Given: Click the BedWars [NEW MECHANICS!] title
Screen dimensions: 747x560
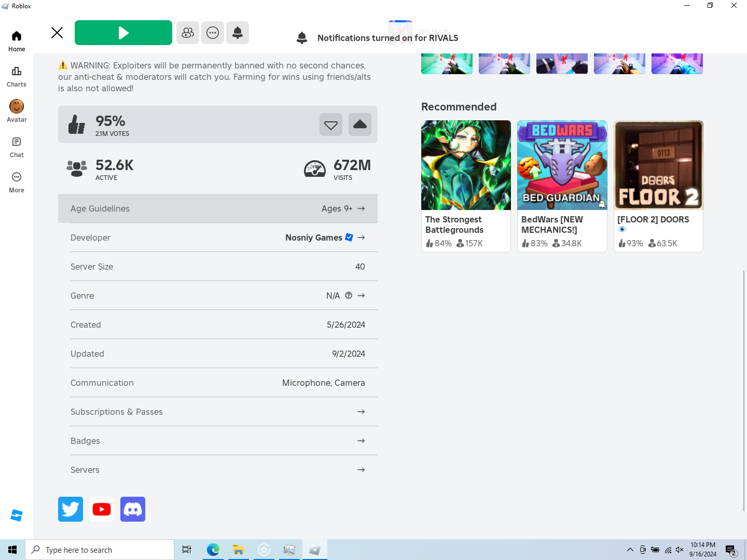Looking at the screenshot, I should [552, 225].
